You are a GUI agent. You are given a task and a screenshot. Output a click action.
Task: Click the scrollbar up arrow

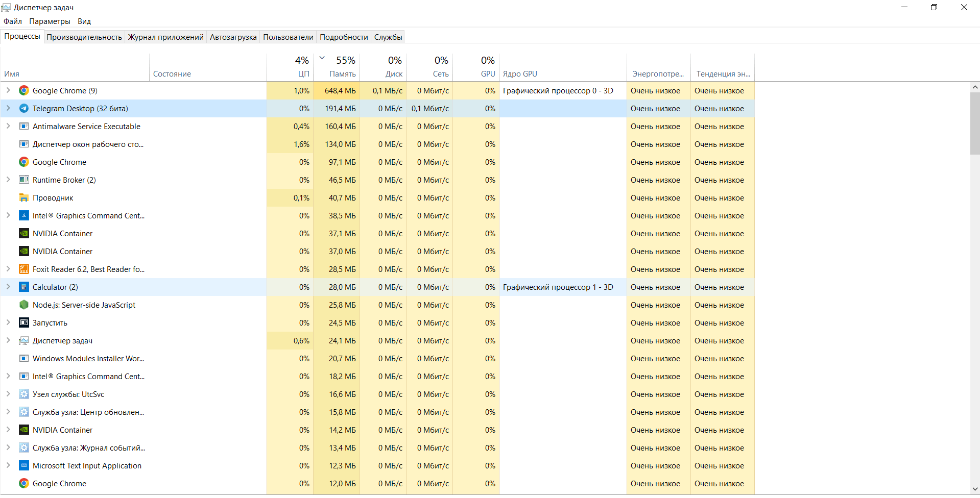point(975,87)
